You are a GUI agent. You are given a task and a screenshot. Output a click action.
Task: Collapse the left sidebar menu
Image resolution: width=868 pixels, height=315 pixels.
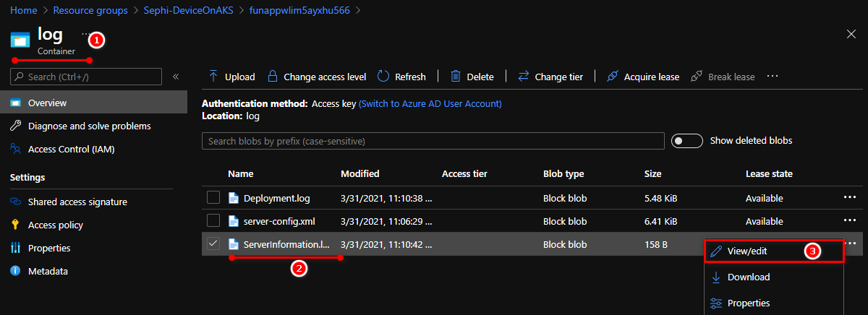176,77
